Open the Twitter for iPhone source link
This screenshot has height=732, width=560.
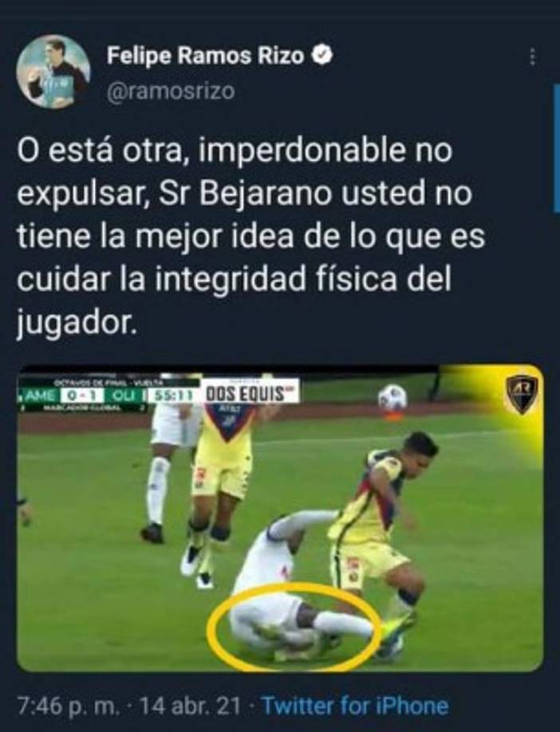coord(356,706)
